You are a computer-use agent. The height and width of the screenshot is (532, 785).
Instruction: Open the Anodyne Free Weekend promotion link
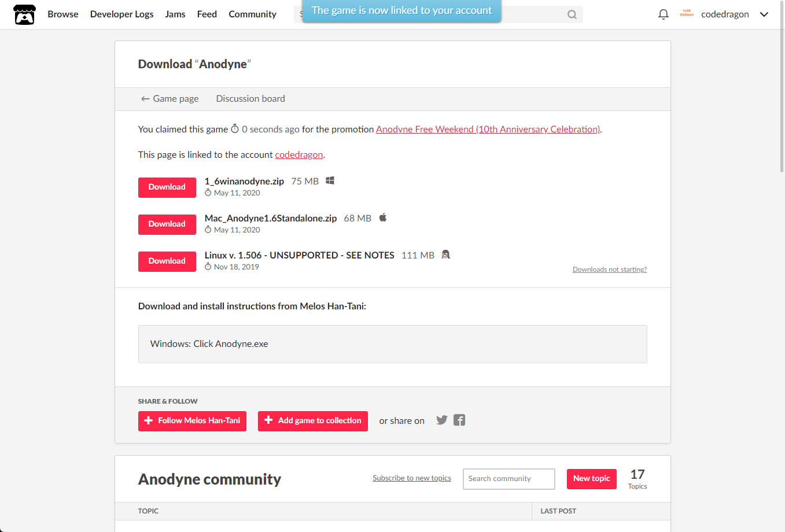tap(488, 130)
